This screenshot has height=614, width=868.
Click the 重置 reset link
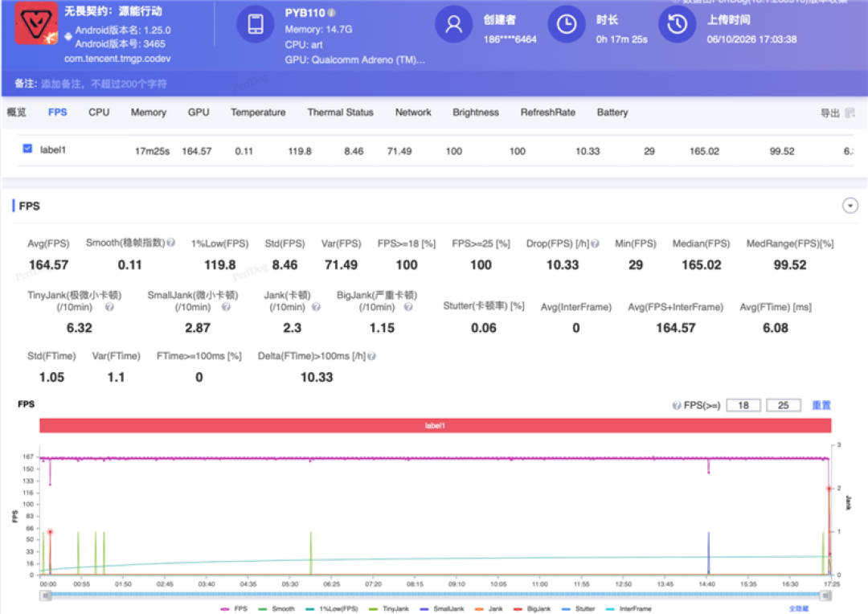click(821, 405)
